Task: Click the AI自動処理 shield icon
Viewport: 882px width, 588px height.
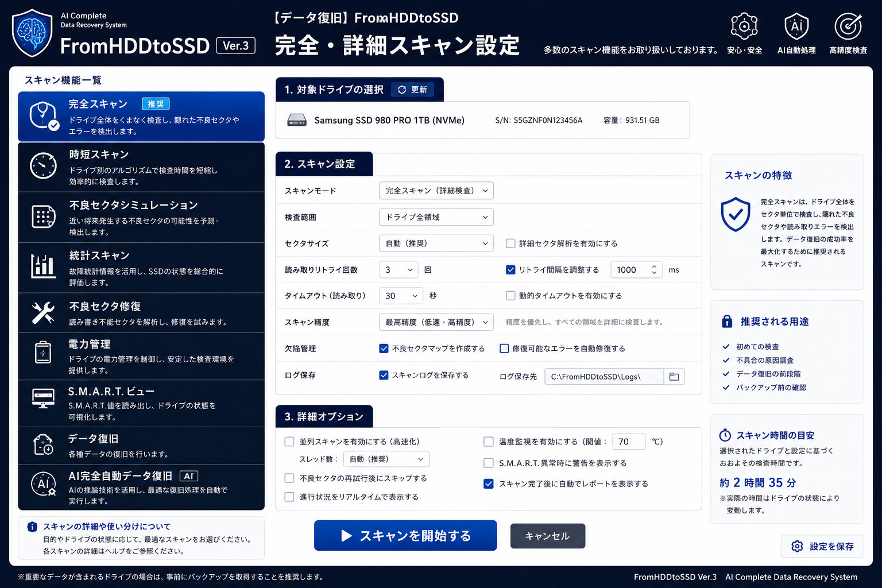Action: (796, 26)
